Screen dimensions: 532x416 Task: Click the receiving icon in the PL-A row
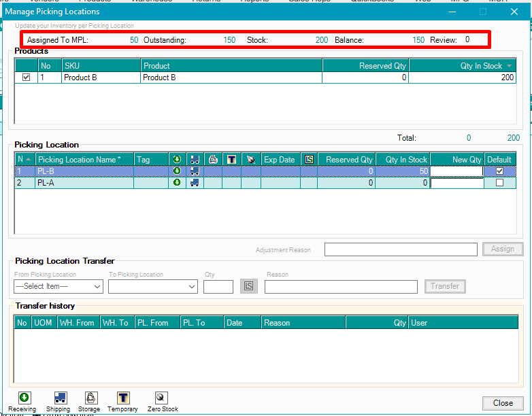point(177,182)
